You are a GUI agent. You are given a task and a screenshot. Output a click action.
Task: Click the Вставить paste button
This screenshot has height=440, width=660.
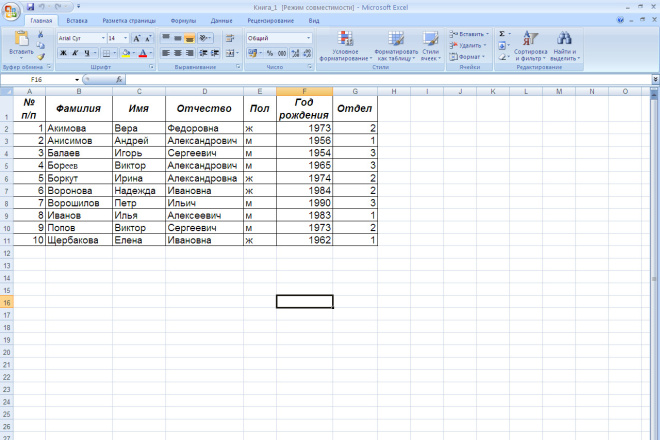pyautogui.click(x=19, y=44)
